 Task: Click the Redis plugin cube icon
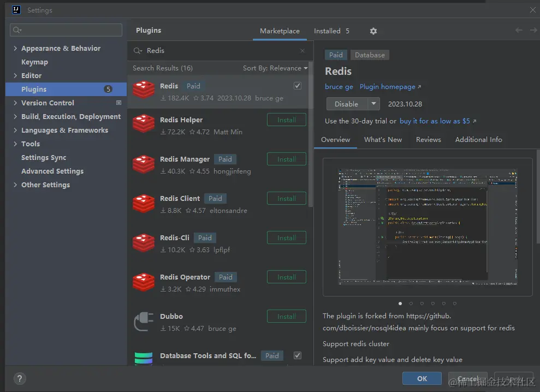tap(144, 90)
